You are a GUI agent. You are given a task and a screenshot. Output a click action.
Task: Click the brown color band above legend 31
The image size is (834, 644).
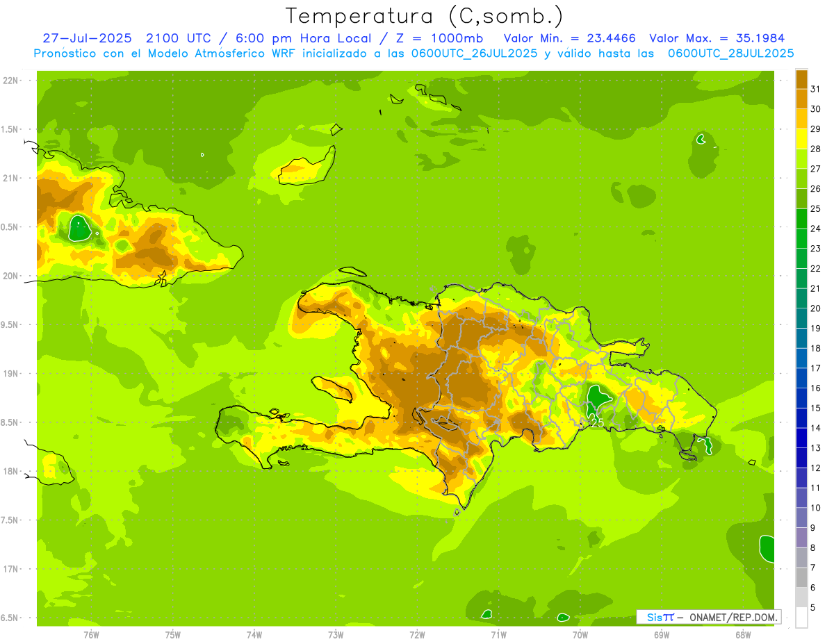tap(801, 79)
